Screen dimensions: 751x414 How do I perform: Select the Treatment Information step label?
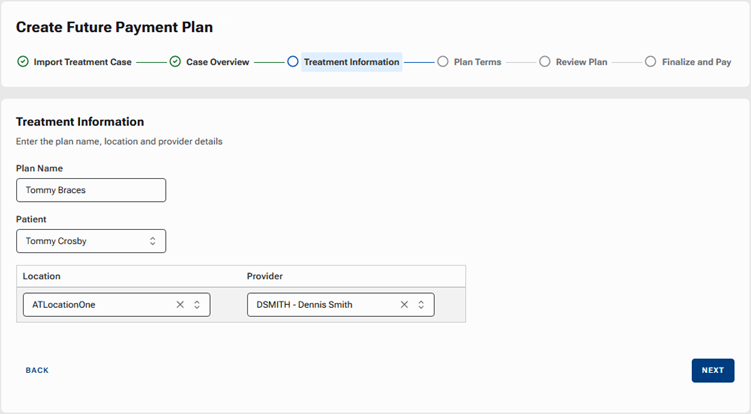pos(352,62)
